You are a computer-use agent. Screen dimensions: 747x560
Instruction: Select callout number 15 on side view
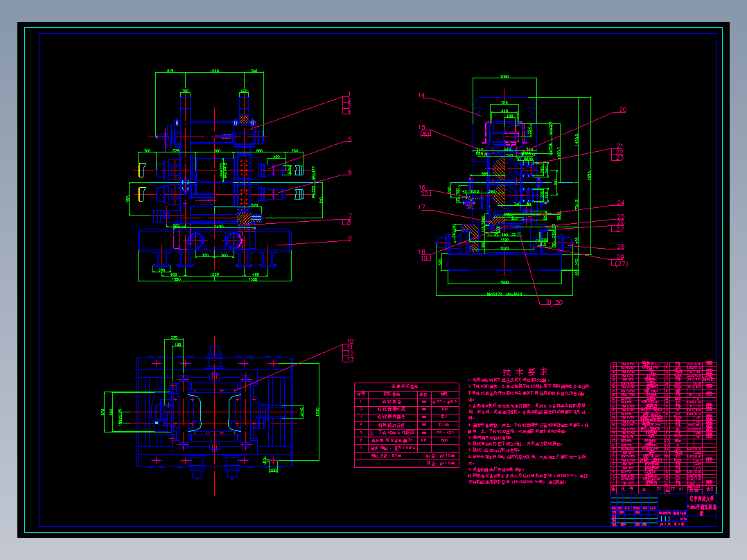421,128
